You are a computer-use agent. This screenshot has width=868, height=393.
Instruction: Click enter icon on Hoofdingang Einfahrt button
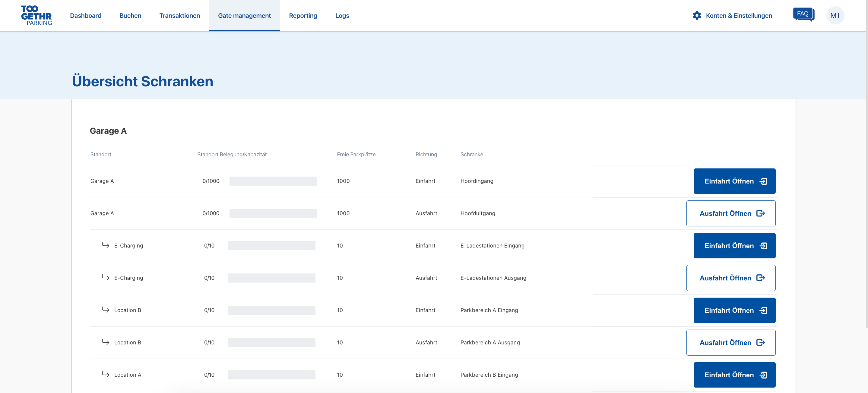point(764,181)
